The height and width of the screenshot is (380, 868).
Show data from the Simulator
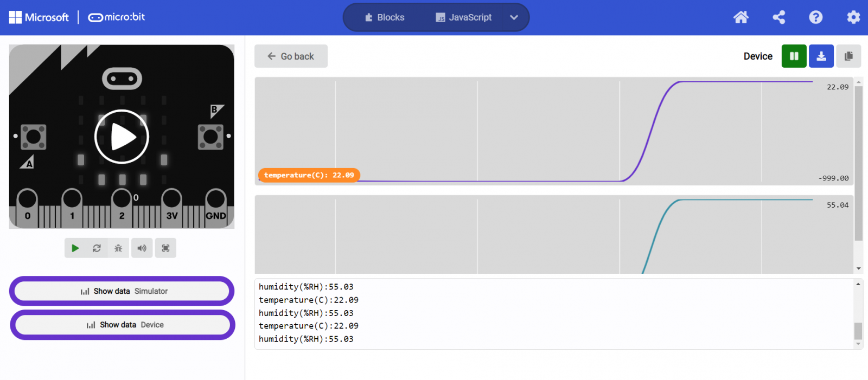coord(122,291)
